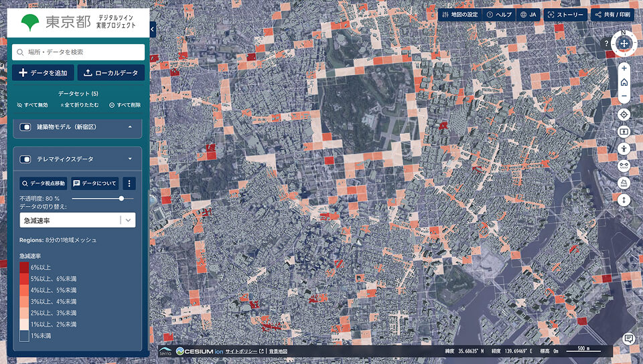The height and width of the screenshot is (364, 643).
Task: Disable all datasets with すべて無効
Action: coord(33,105)
